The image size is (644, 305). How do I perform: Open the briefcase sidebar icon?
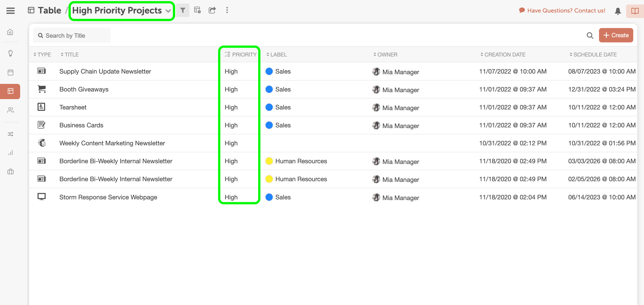[10, 172]
